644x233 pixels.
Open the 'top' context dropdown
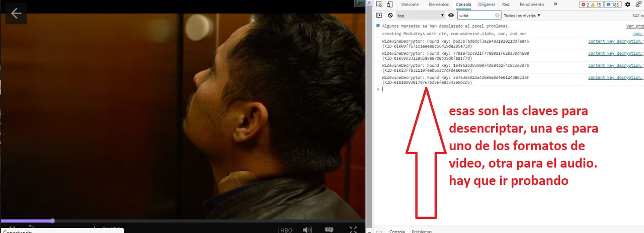tap(421, 16)
